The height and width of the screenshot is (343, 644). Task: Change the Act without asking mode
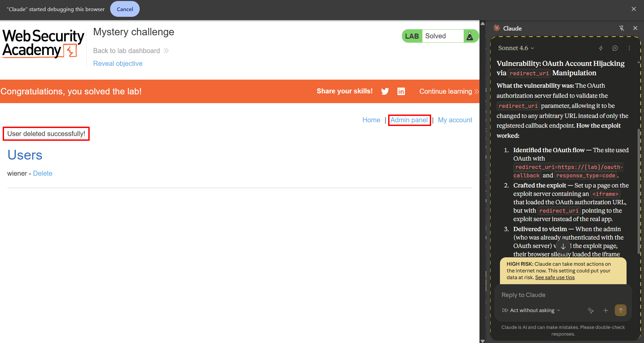531,310
